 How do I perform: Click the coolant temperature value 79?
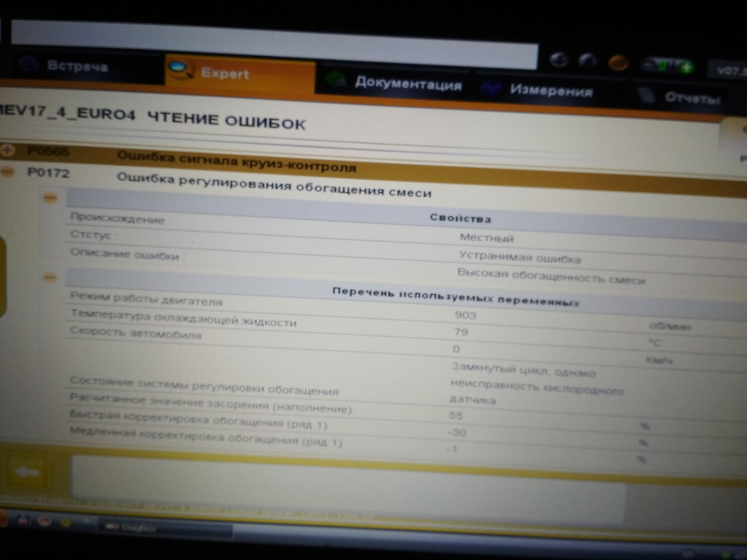coord(461,332)
